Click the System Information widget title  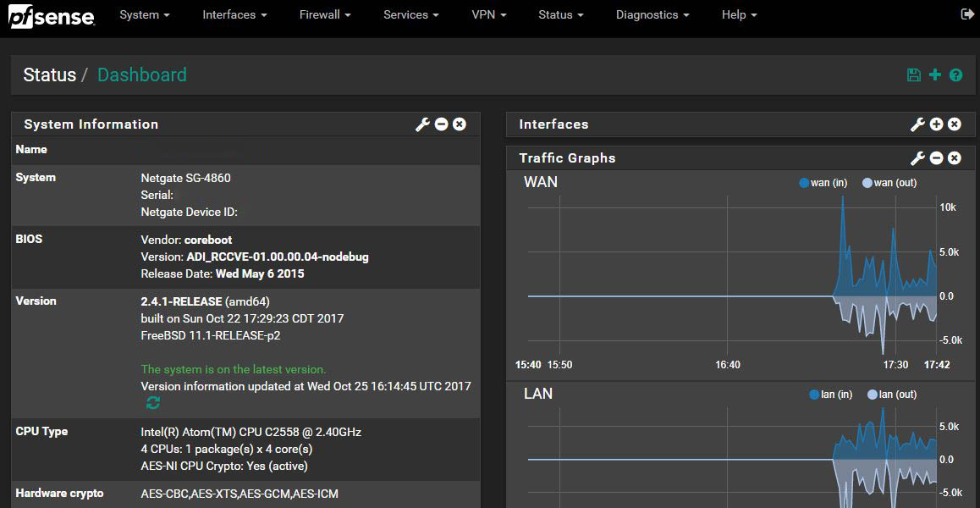pyautogui.click(x=91, y=124)
